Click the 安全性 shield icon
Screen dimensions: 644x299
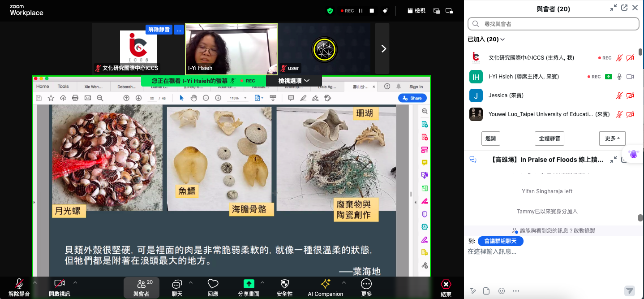(x=284, y=284)
